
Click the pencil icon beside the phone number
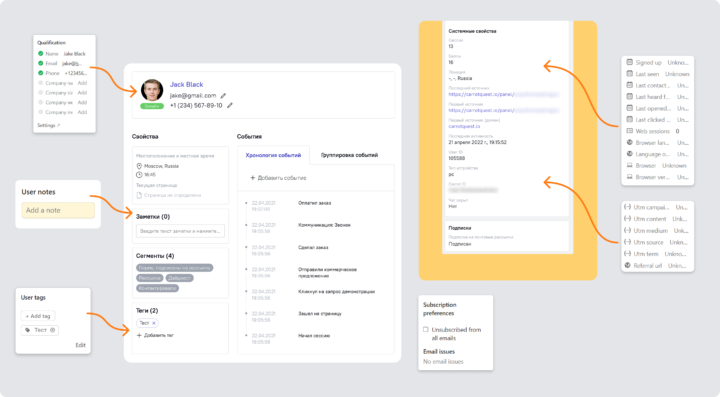coord(230,106)
